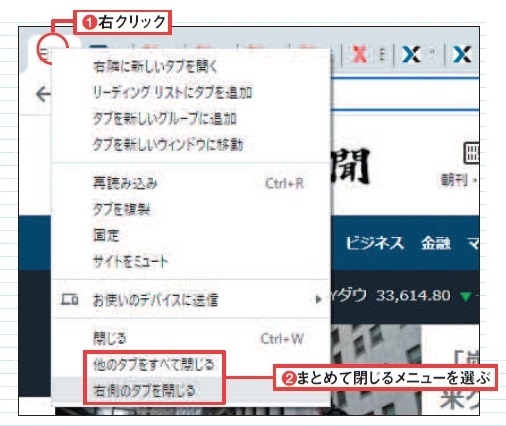506x426 pixels.
Task: Click the device icon beside お使いのデバイスに送信
Action: point(69,299)
